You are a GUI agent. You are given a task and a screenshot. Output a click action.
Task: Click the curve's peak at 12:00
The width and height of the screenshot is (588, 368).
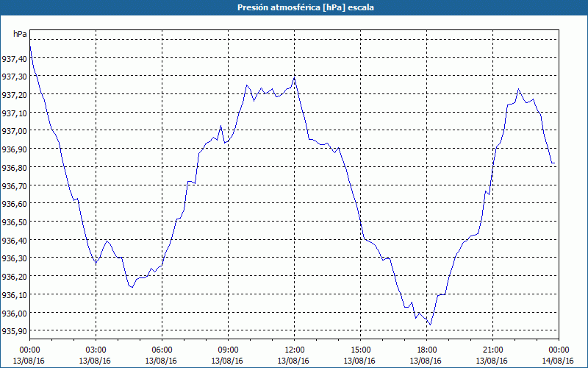[295, 77]
